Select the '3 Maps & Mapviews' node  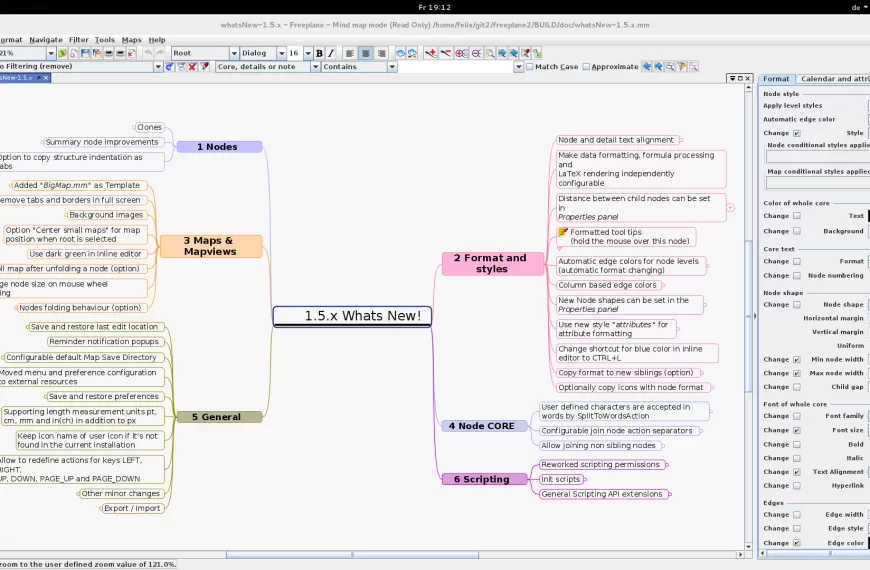click(x=211, y=246)
